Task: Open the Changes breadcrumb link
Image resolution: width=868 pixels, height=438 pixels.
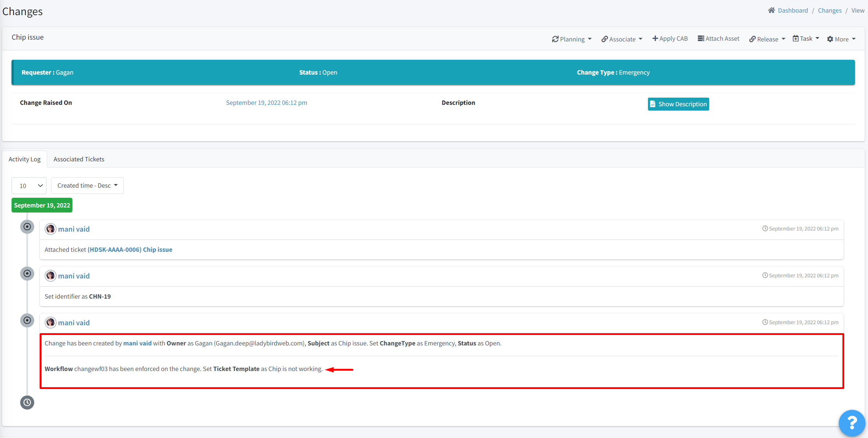Action: point(829,10)
